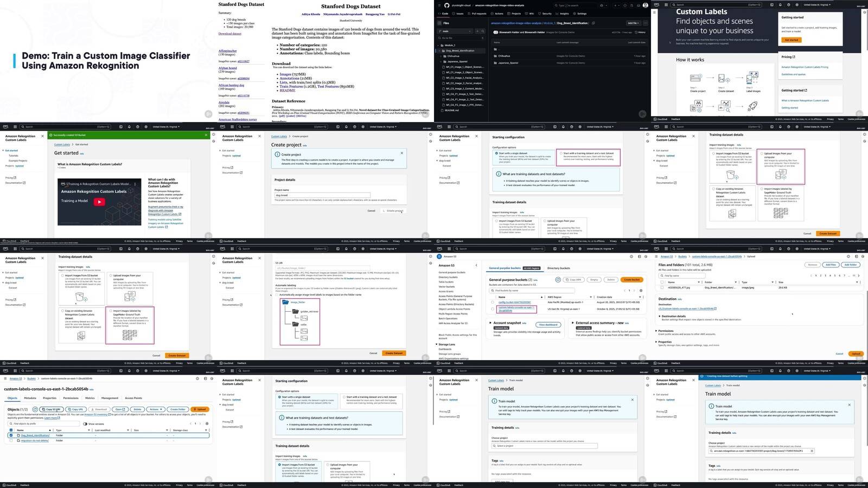The width and height of the screenshot is (868, 488).
Task: Click the Dog_Breed_Identification folder icon in S3 Objects
Action: 19,435
